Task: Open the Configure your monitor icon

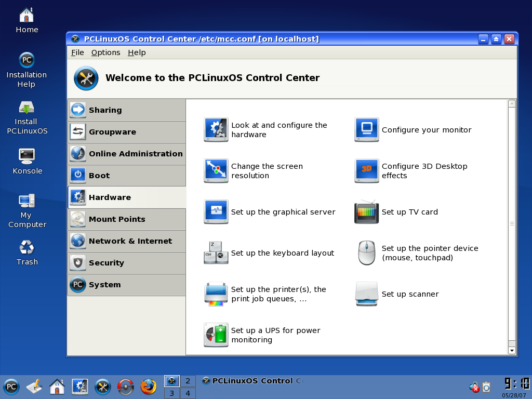Action: pos(366,129)
